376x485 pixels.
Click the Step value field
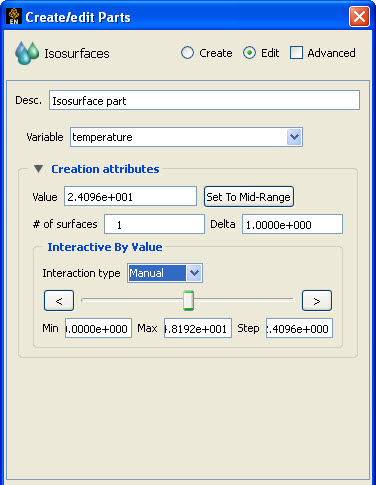point(299,328)
